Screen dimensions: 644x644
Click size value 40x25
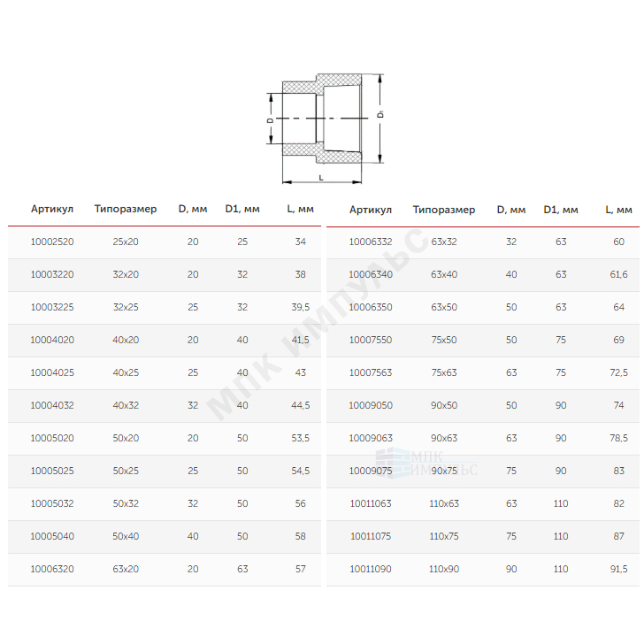click(126, 372)
